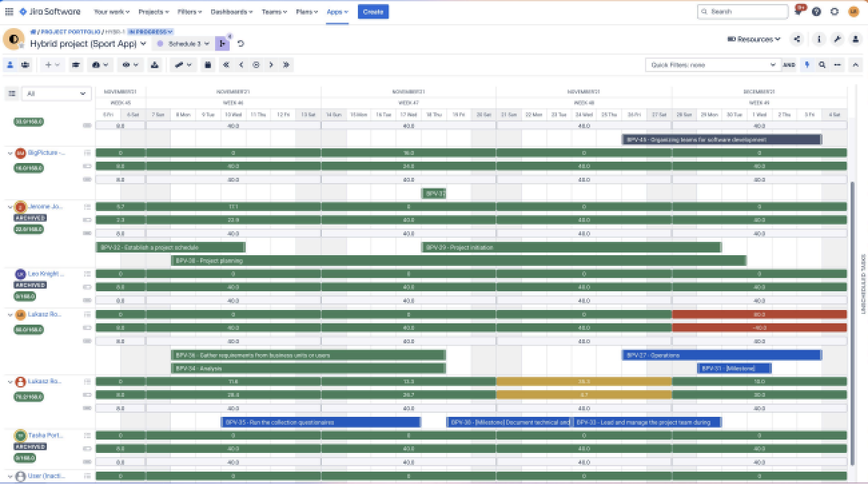
Task: Click the share icon beside Resources
Action: coord(797,39)
